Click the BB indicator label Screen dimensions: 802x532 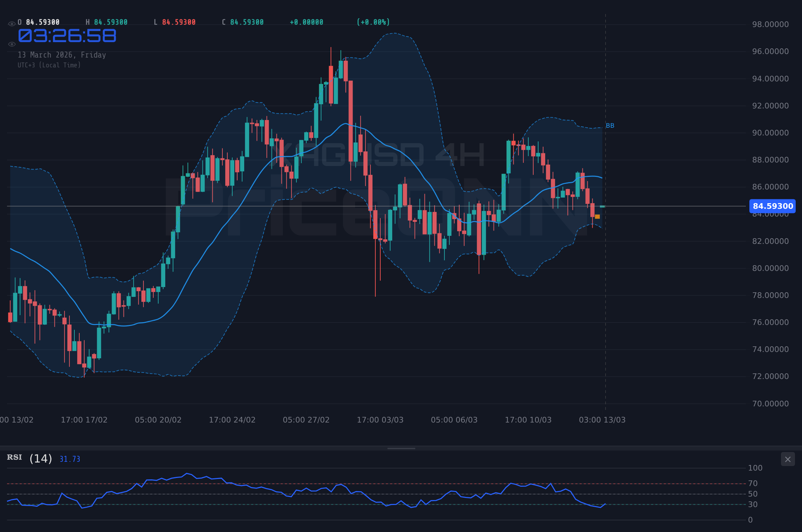(610, 126)
